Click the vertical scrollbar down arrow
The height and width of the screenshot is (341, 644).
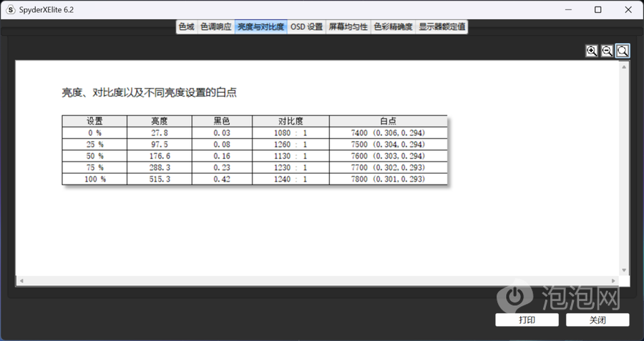click(x=624, y=270)
